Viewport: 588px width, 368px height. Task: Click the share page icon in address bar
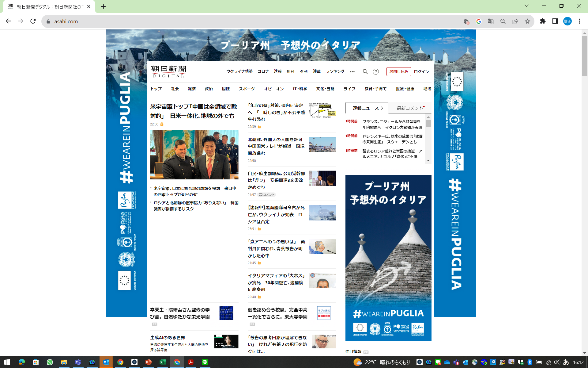point(515,21)
